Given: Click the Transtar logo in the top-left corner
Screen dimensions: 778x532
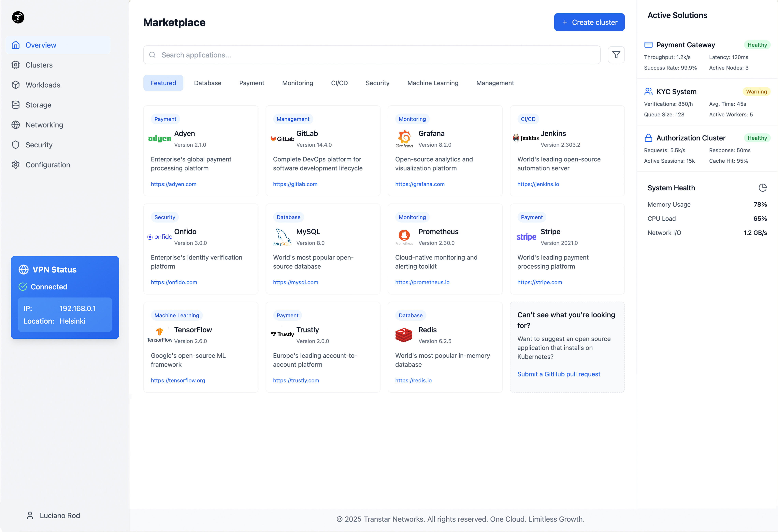Looking at the screenshot, I should (x=18, y=17).
